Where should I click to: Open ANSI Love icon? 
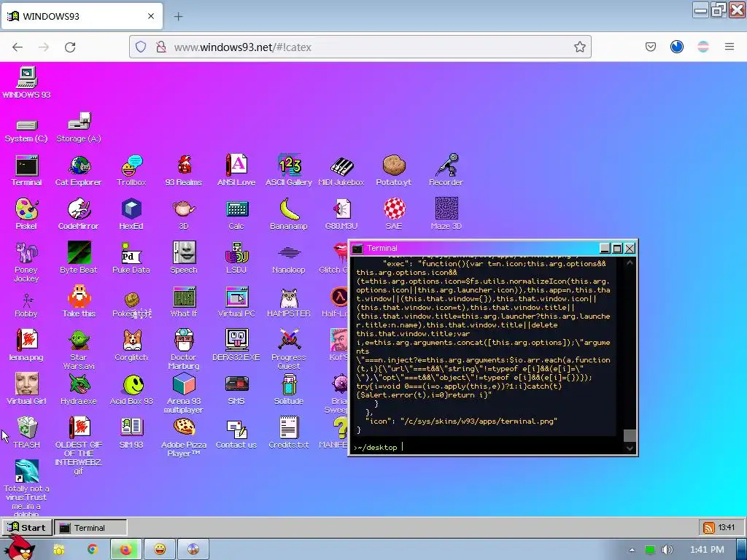[x=236, y=170]
